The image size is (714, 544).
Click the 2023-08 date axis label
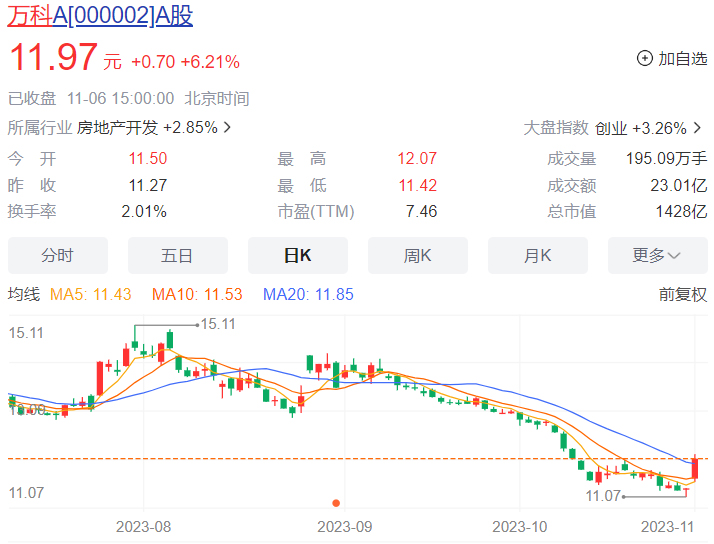click(x=143, y=527)
